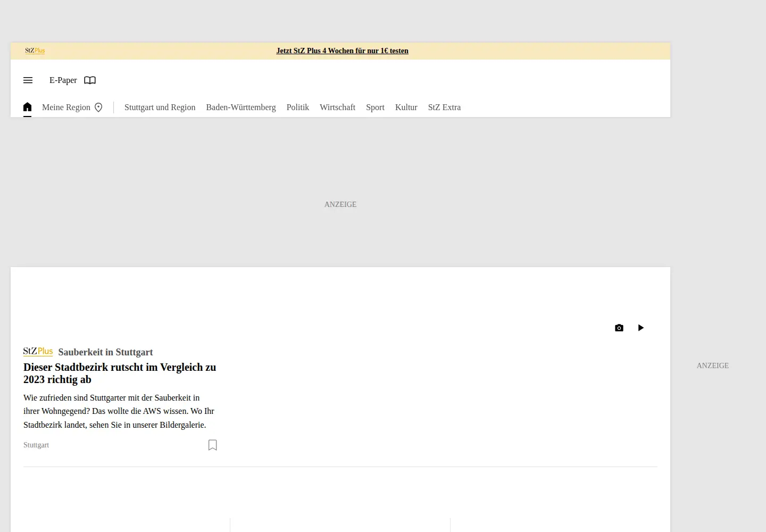Open the Kultur section
The width and height of the screenshot is (766, 532).
(x=406, y=107)
